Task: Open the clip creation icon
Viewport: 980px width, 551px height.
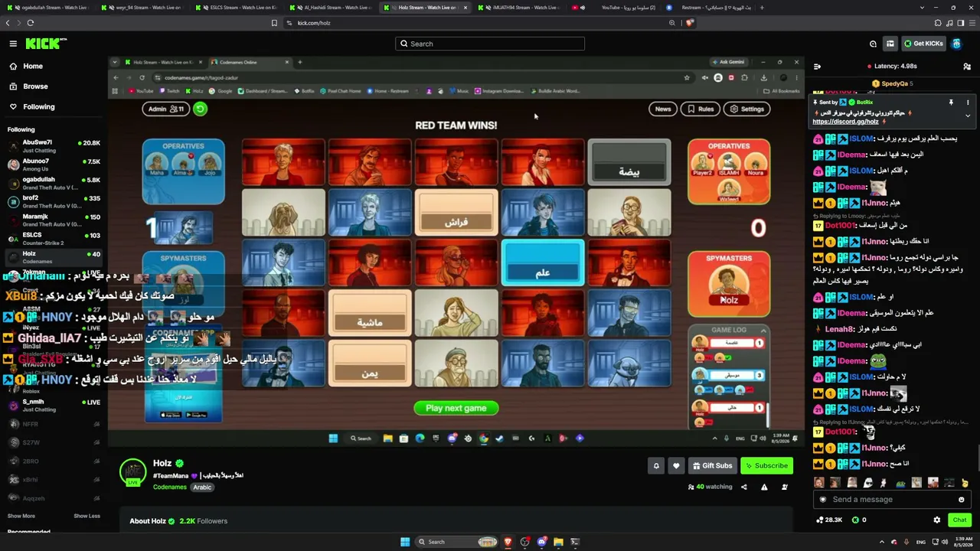Action: pyautogui.click(x=785, y=487)
